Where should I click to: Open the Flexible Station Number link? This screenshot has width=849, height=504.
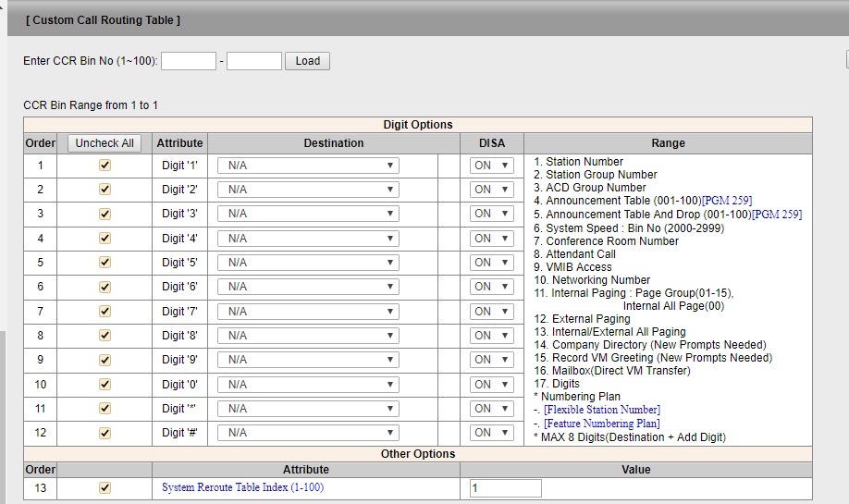[x=601, y=410]
